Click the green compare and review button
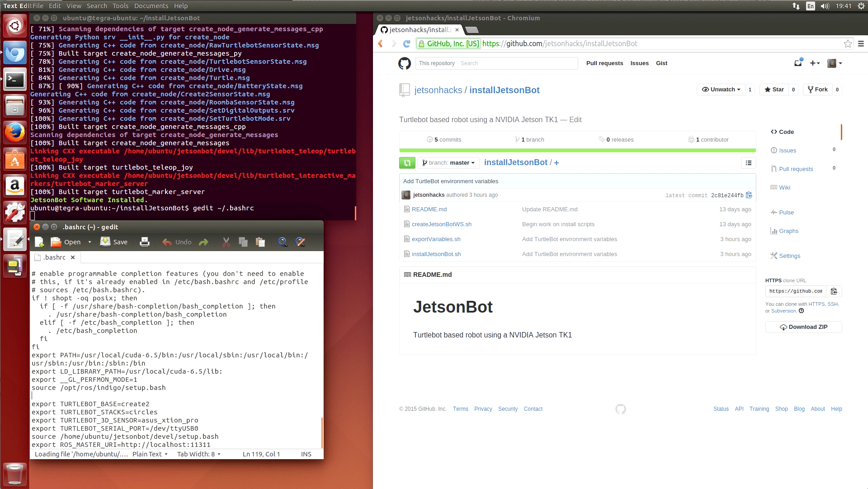The image size is (868, 489). pyautogui.click(x=407, y=163)
